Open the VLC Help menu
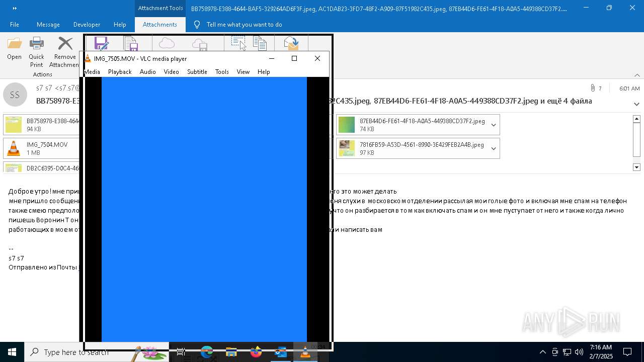This screenshot has height=362, width=644. (x=264, y=71)
